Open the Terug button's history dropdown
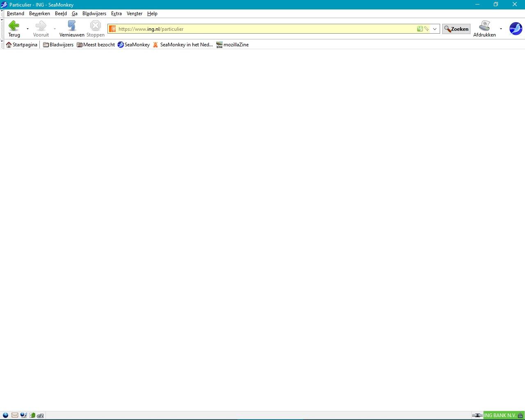The height and width of the screenshot is (420, 525). tap(27, 29)
